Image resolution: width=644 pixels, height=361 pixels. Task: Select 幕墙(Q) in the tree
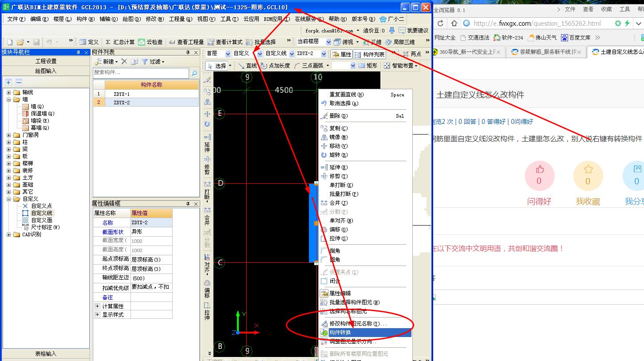pos(40,128)
